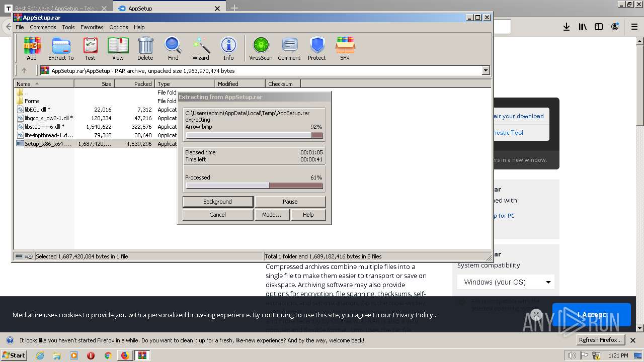Viewport: 644px width, 362px height.
Task: Open the Find magnifier tool
Action: point(173,49)
